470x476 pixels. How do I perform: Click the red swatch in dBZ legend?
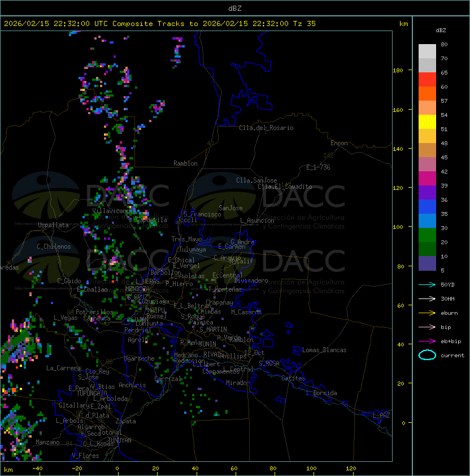coord(427,79)
